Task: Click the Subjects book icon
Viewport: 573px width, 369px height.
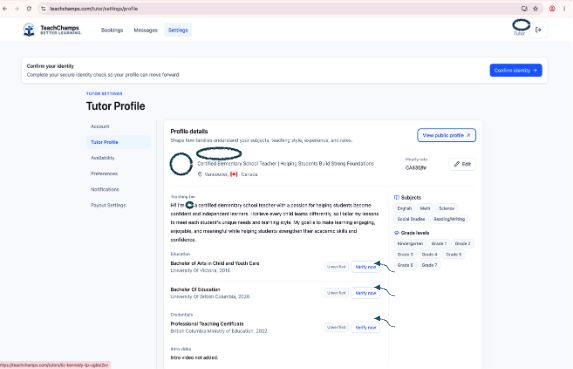Action: tap(396, 197)
